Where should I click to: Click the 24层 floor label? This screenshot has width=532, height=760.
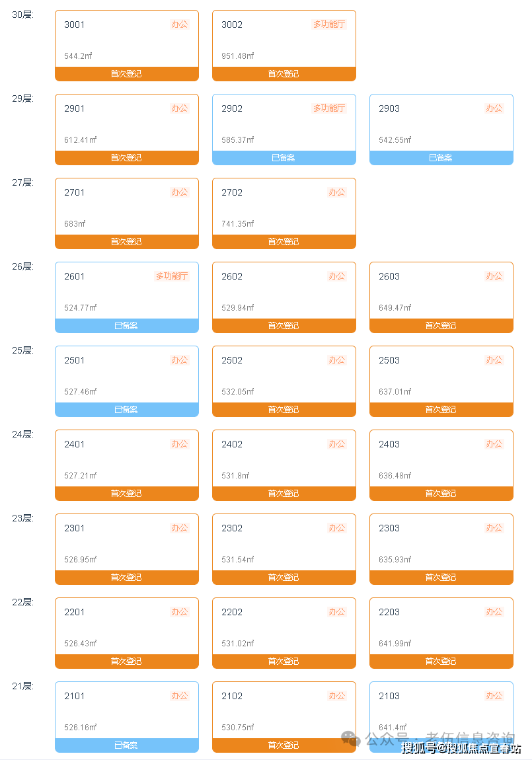(x=22, y=434)
